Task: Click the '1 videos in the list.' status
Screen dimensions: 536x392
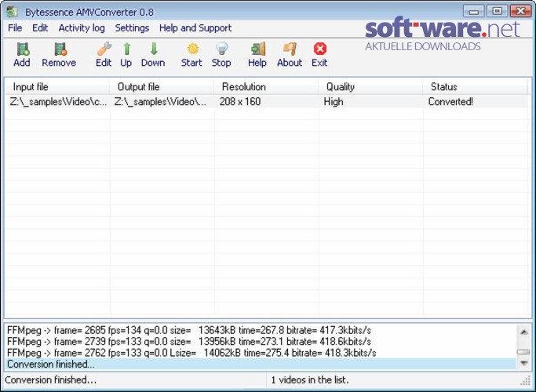Action: [x=310, y=379]
